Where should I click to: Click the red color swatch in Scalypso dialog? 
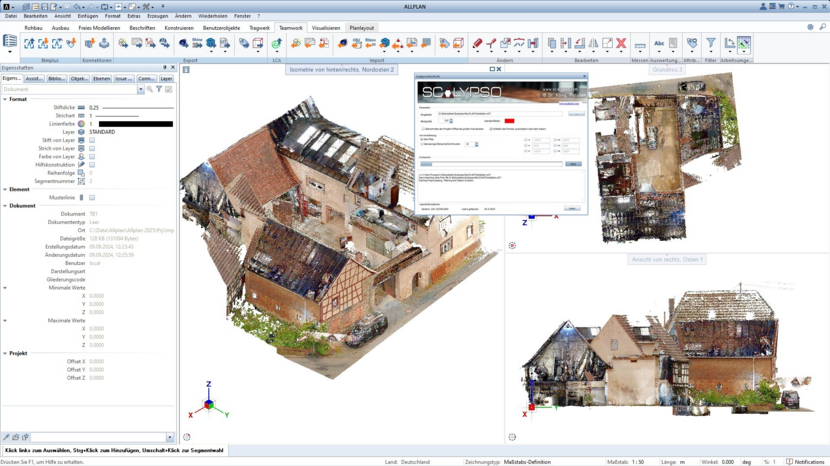(x=509, y=121)
